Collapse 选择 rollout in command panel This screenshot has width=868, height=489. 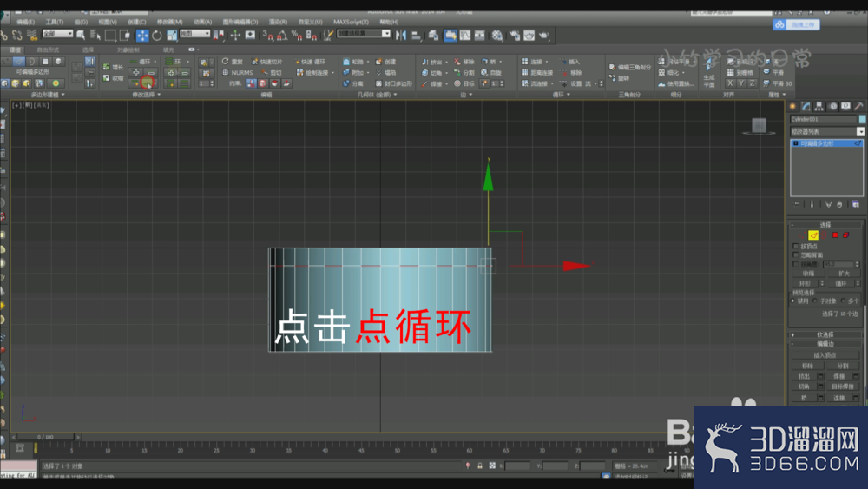(x=825, y=225)
